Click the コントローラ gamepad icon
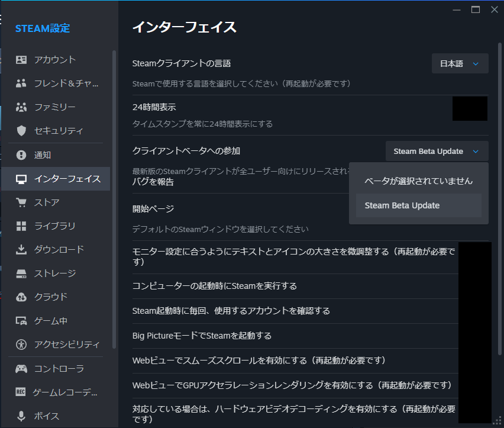This screenshot has height=428, width=504. pyautogui.click(x=21, y=369)
